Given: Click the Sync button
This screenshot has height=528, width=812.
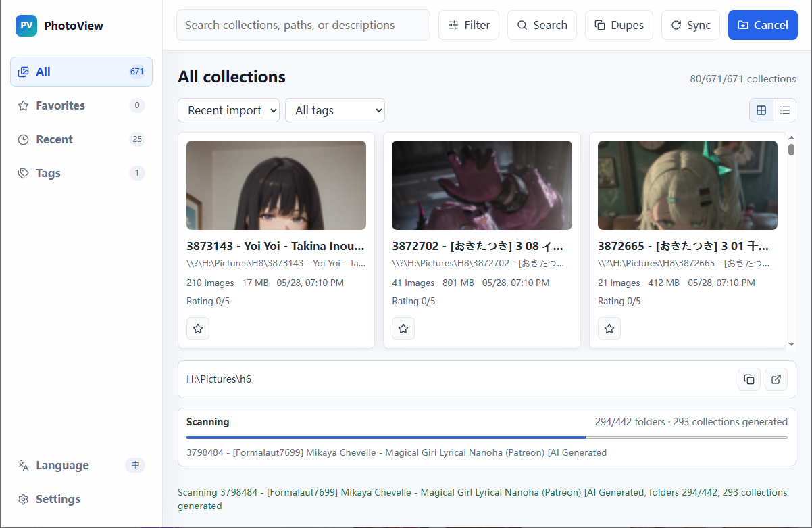Looking at the screenshot, I should [690, 25].
